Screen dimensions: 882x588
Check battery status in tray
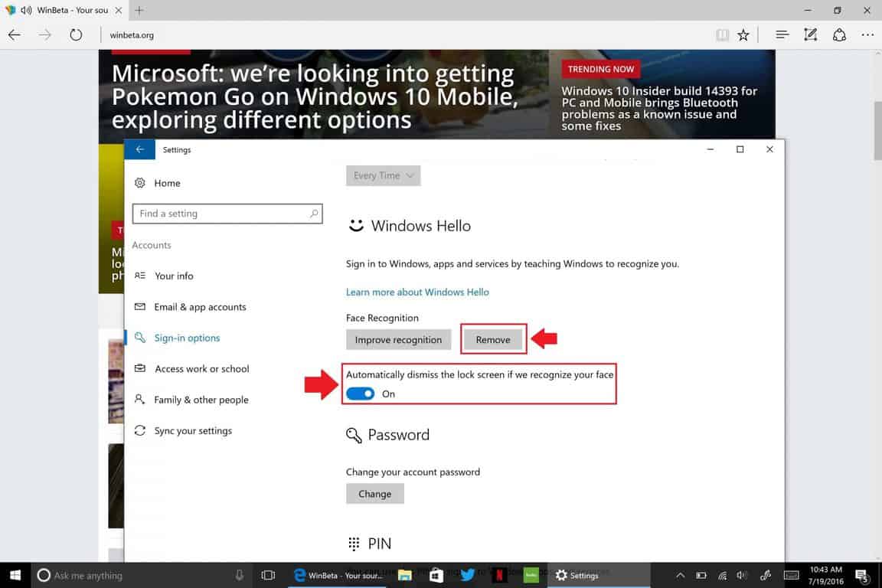pos(701,575)
